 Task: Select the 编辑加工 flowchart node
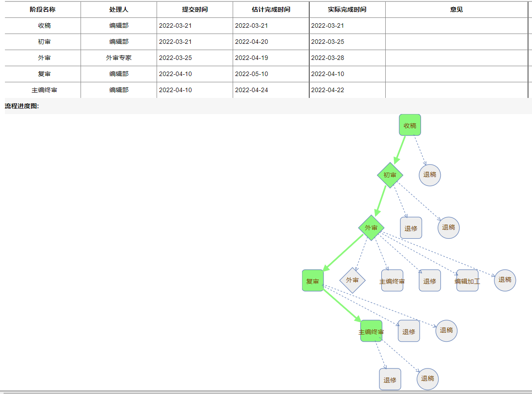[467, 281]
